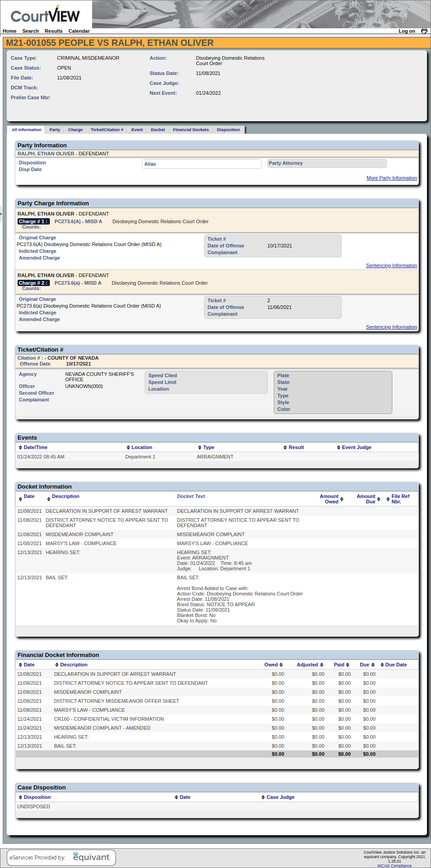Click ARRAIGNMENT event type cell
The image size is (431, 868).
click(x=215, y=457)
